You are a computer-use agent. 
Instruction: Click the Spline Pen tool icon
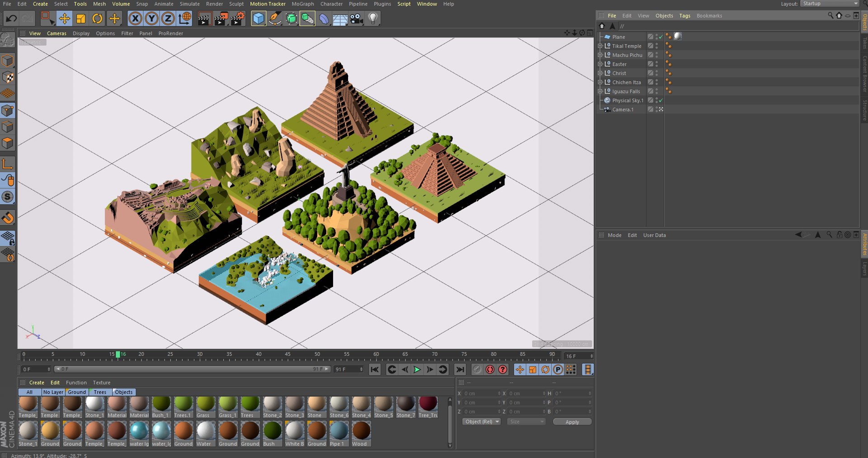pyautogui.click(x=275, y=19)
